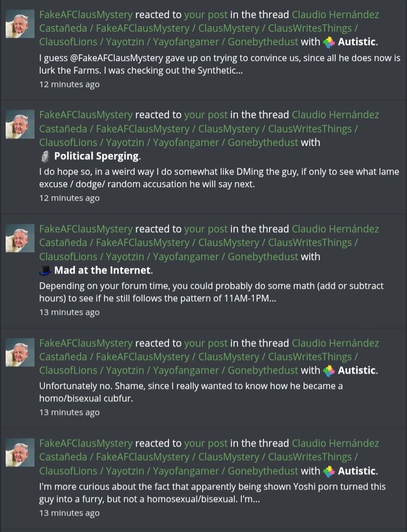The height and width of the screenshot is (532, 407).
Task: Open 'your post' link in Political Sperging notification
Action: (206, 115)
